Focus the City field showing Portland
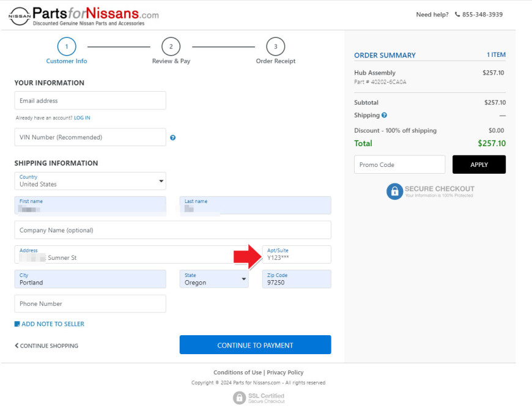The height and width of the screenshot is (411, 532). pyautogui.click(x=91, y=279)
